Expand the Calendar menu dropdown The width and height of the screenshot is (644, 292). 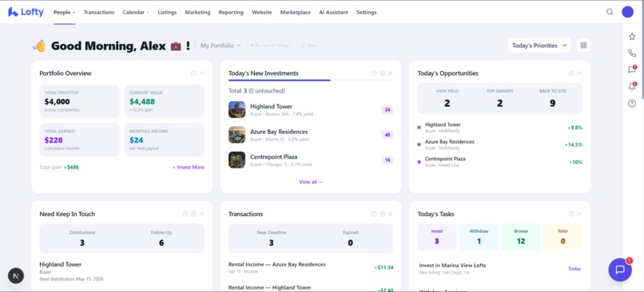[x=136, y=12]
